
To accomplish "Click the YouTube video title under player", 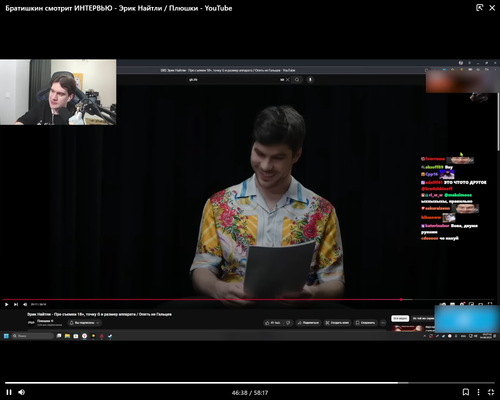I will click(x=99, y=314).
